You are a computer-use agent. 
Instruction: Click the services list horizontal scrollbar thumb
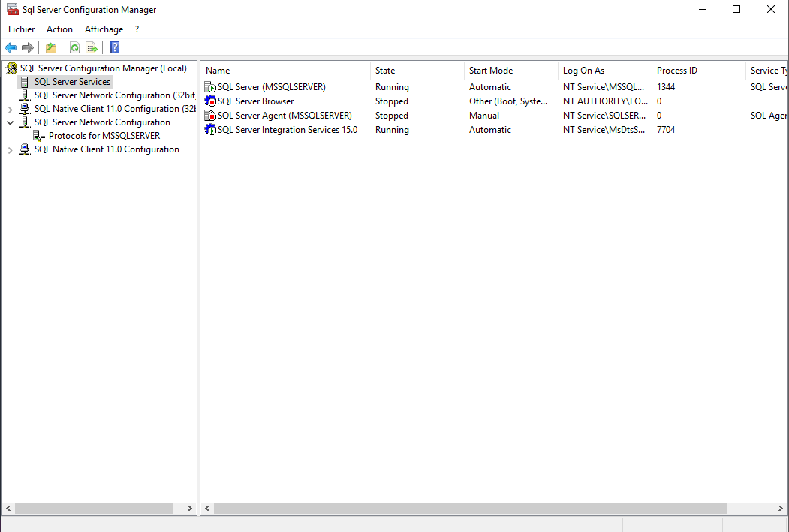[x=471, y=509]
